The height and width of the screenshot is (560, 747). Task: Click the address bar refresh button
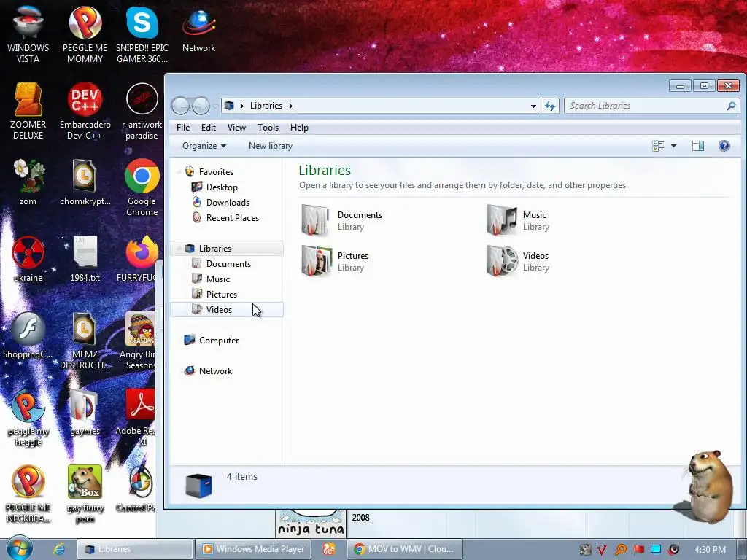(x=550, y=106)
